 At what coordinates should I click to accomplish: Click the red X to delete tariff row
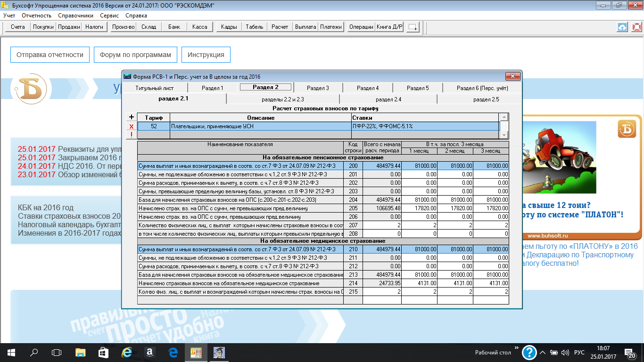(132, 126)
